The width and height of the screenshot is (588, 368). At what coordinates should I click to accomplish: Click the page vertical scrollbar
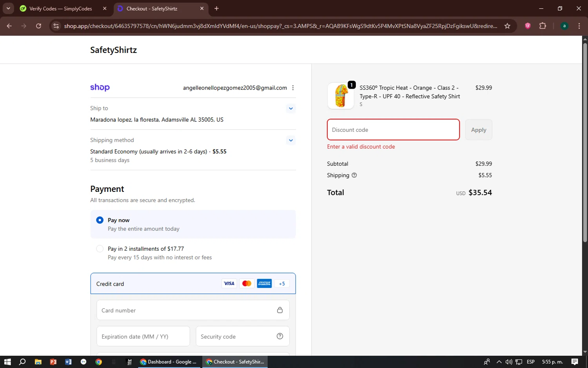coord(585,143)
